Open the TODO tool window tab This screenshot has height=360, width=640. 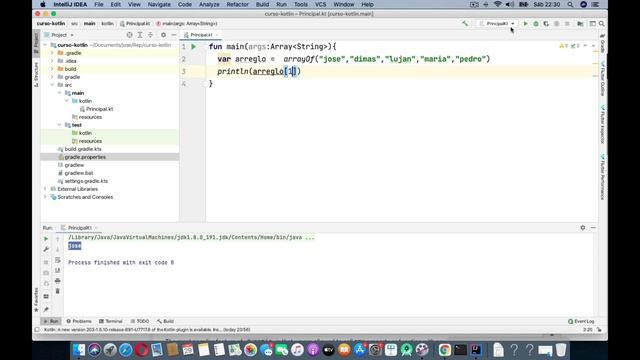pyautogui.click(x=140, y=322)
